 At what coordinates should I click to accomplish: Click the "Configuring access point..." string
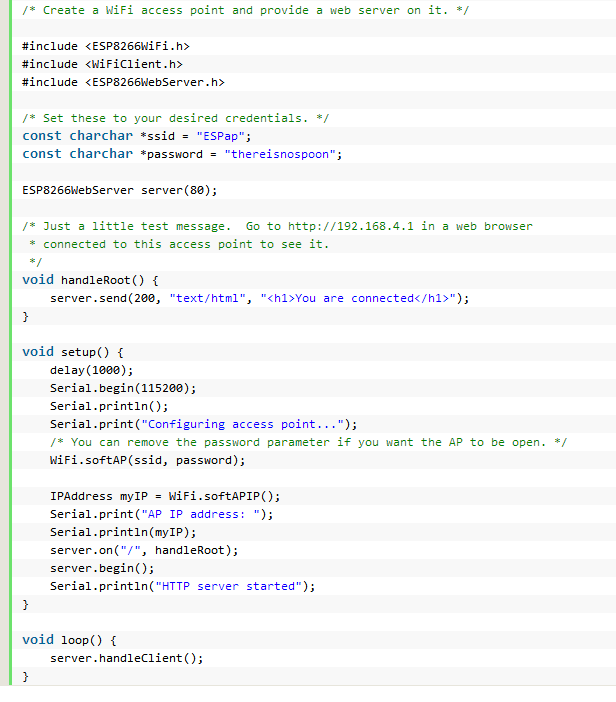click(x=242, y=424)
